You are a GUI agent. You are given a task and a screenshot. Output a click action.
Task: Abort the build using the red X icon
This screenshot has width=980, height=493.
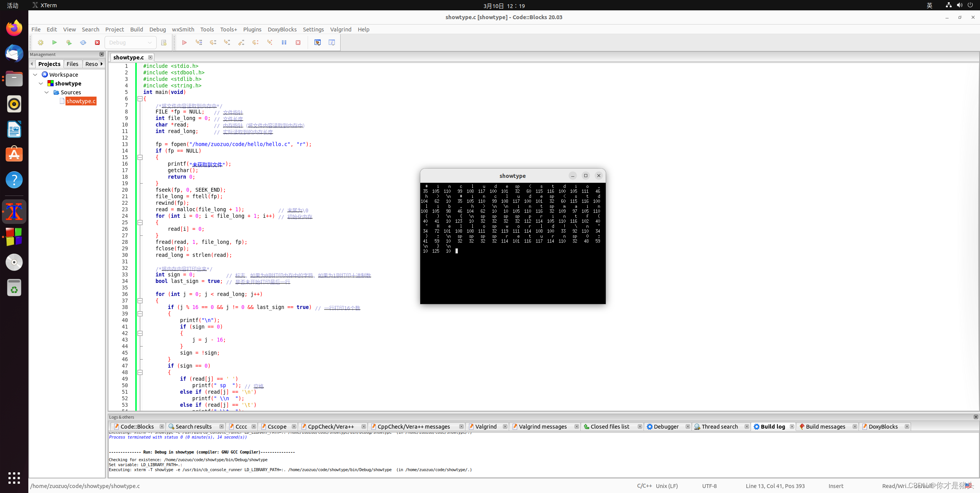[x=97, y=42]
